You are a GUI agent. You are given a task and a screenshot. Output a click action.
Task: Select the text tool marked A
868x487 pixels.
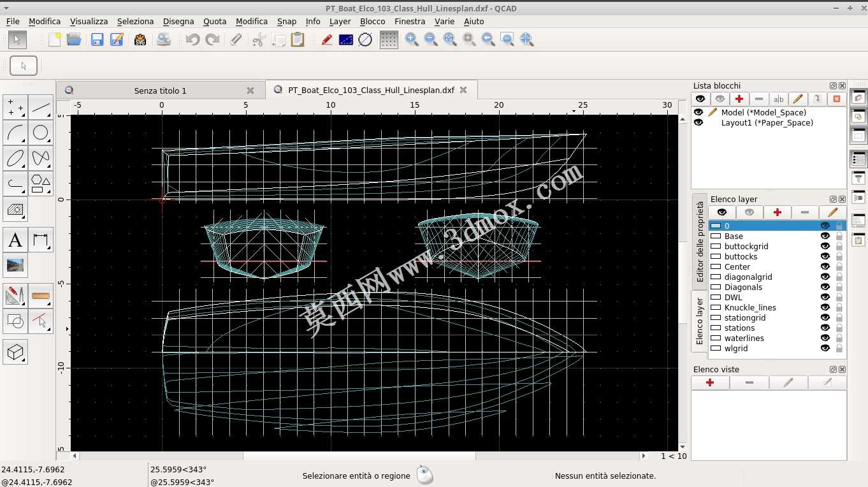click(15, 240)
